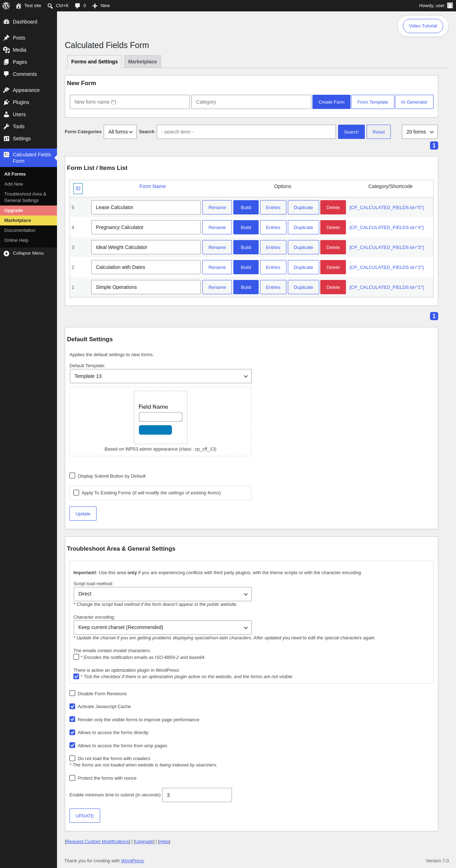Image resolution: width=456 pixels, height=868 pixels.
Task: Open the WordPress logo menu
Action: [x=6, y=6]
